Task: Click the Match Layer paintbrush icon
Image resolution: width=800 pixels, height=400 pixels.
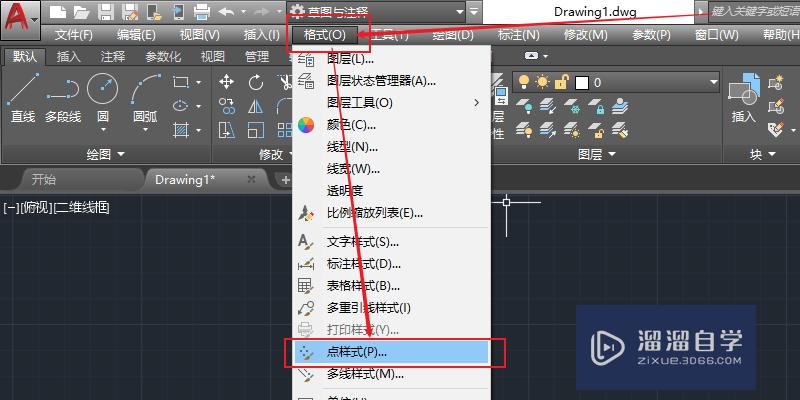Action: point(619,130)
